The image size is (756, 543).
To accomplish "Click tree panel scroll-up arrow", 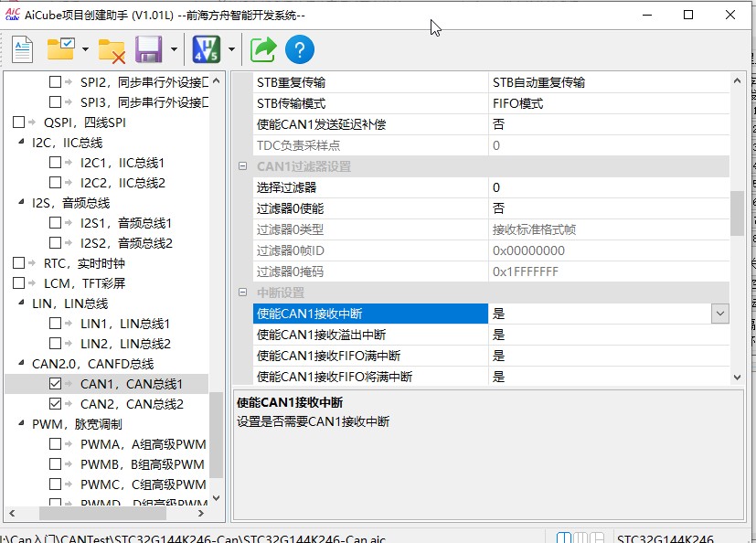I will [x=216, y=81].
